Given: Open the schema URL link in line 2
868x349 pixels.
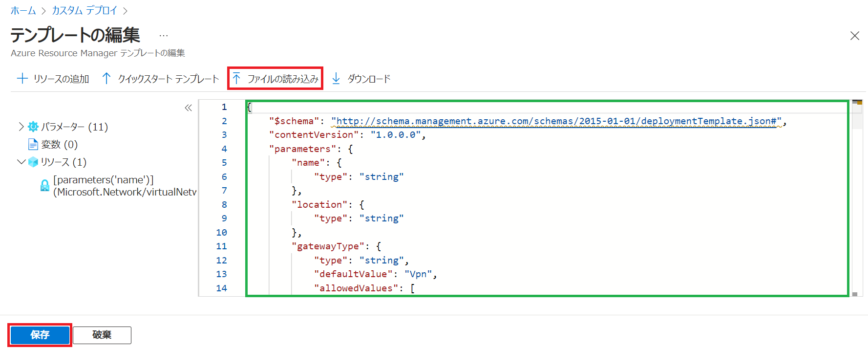Looking at the screenshot, I should (x=556, y=121).
